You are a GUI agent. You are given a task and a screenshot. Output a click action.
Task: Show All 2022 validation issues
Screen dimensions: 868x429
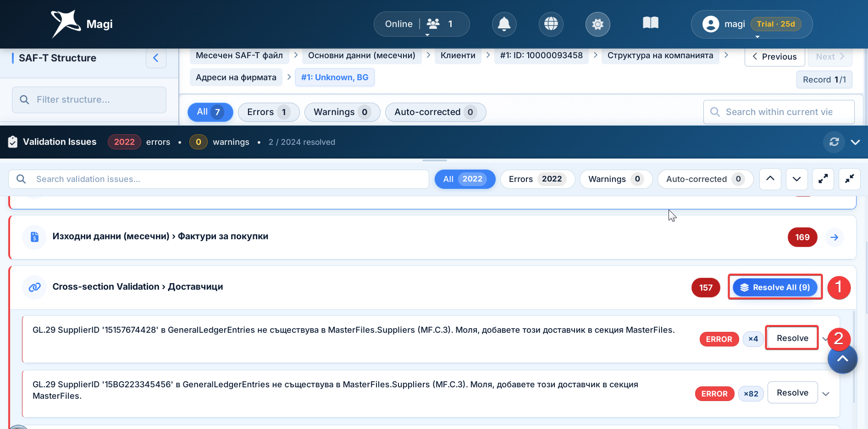click(465, 179)
